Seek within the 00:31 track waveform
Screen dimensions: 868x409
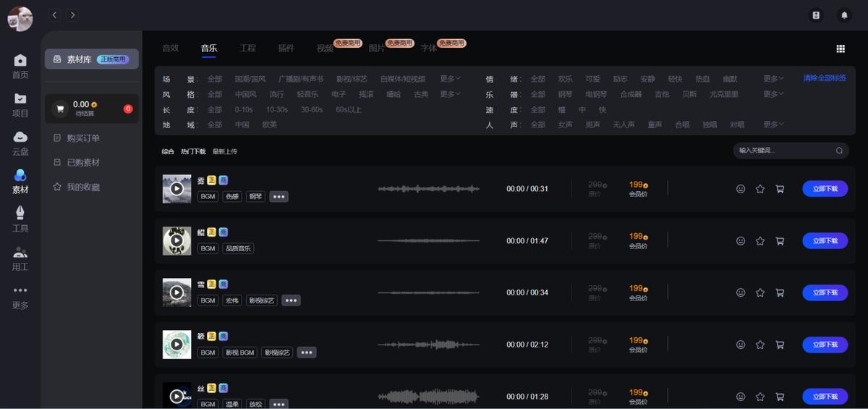click(428, 189)
